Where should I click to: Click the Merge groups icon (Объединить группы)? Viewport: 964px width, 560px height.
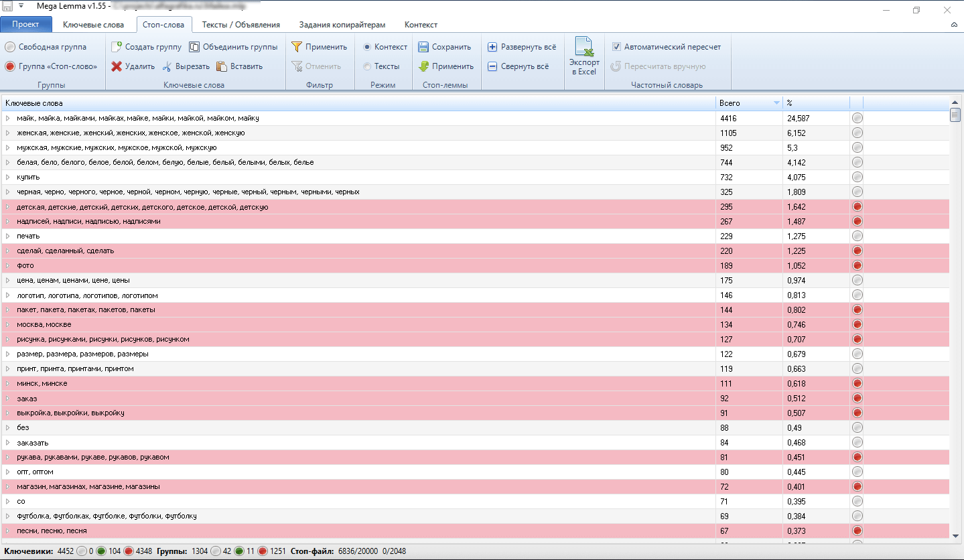(194, 47)
